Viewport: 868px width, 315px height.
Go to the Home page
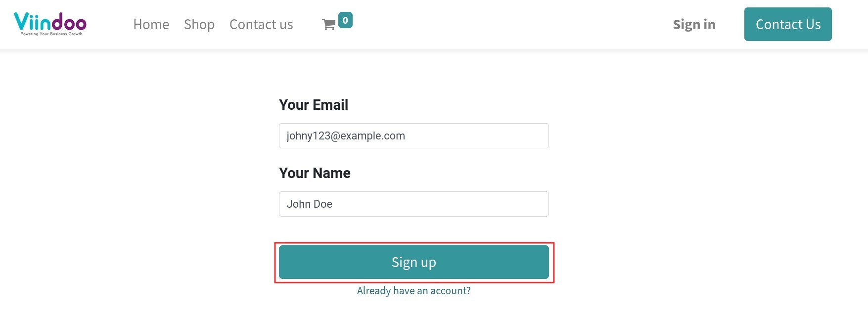(151, 24)
